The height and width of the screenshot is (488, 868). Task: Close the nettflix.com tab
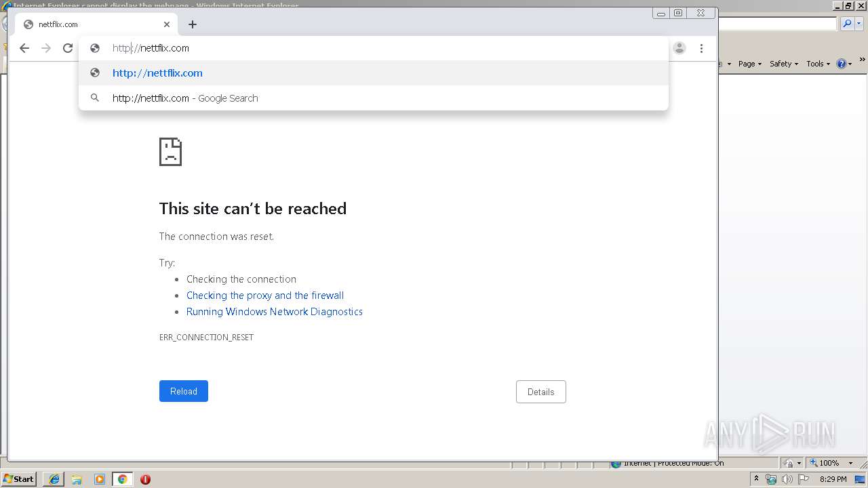coord(167,24)
